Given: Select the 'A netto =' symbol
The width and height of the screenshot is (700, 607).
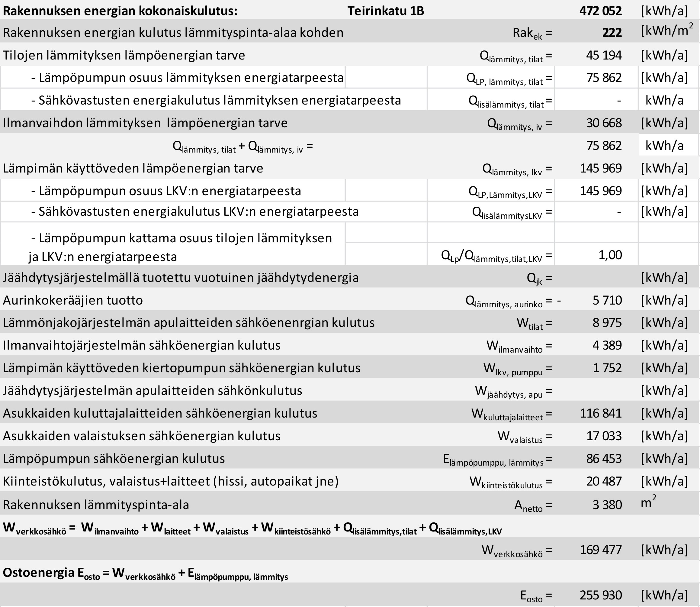Looking at the screenshot, I should tap(534, 506).
